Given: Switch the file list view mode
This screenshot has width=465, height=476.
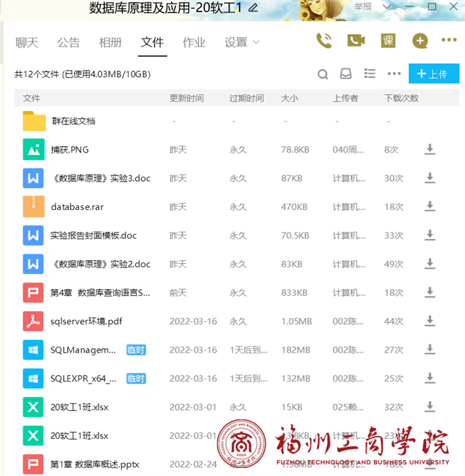Looking at the screenshot, I should pyautogui.click(x=370, y=73).
